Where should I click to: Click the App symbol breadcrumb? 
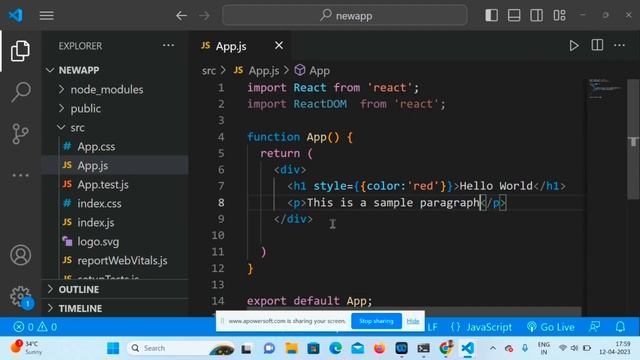coord(312,71)
